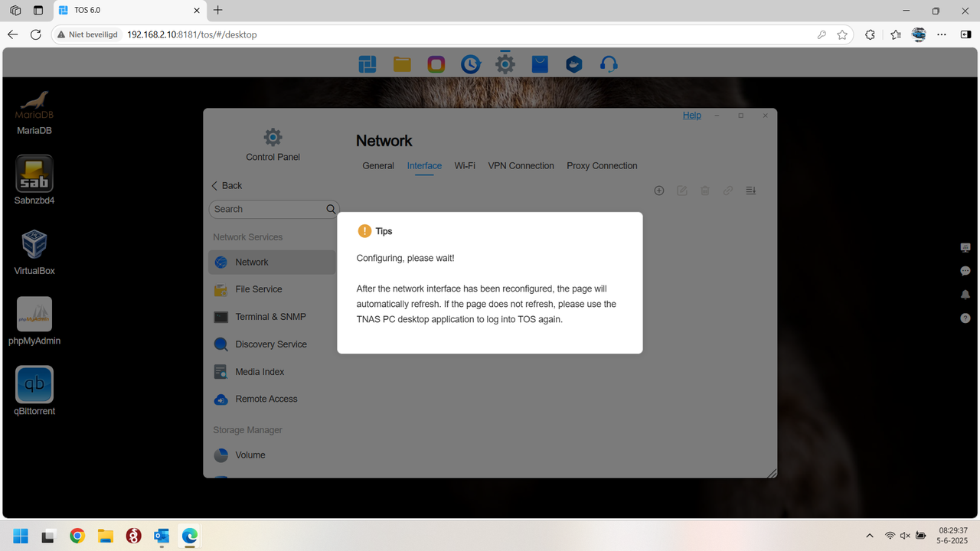Viewport: 980px width, 551px height.
Task: Click the headset support icon in the dock
Action: [608, 64]
